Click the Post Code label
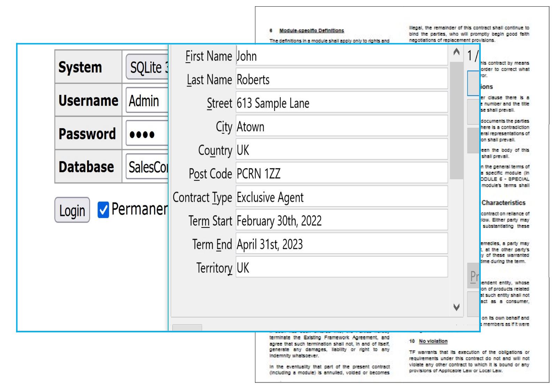 pos(210,174)
